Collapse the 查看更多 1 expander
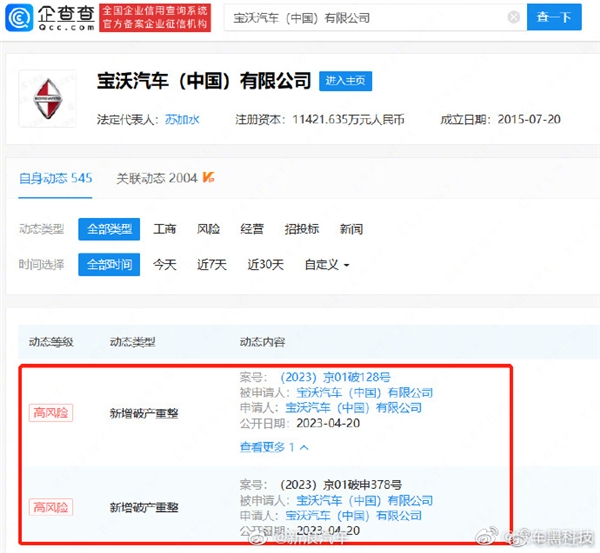Viewport: 600px width, 553px height. point(274,447)
